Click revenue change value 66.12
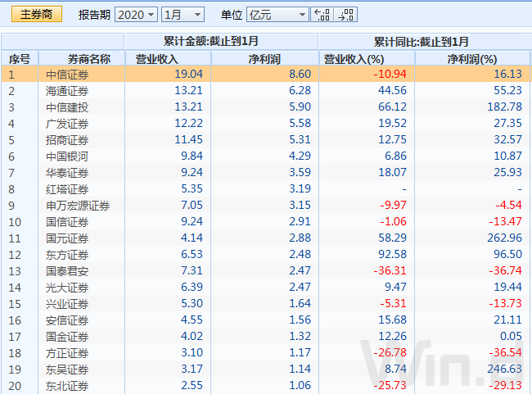532x399 pixels. [392, 107]
